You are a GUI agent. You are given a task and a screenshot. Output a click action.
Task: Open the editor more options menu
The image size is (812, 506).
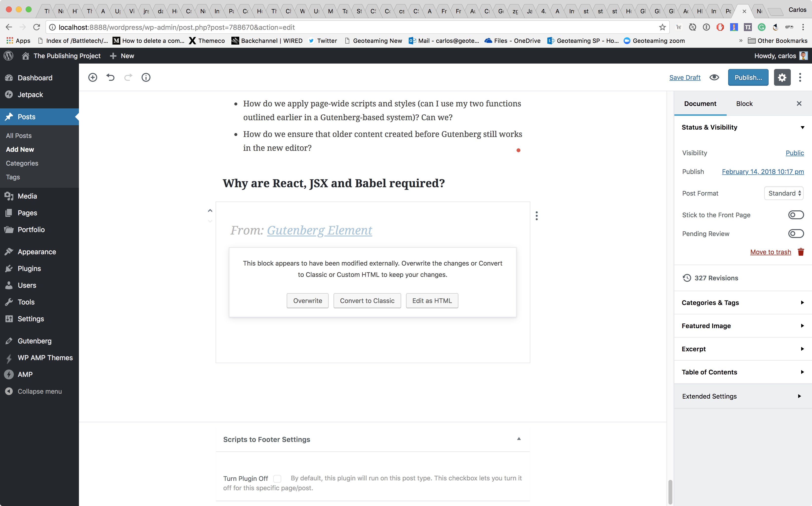click(800, 77)
